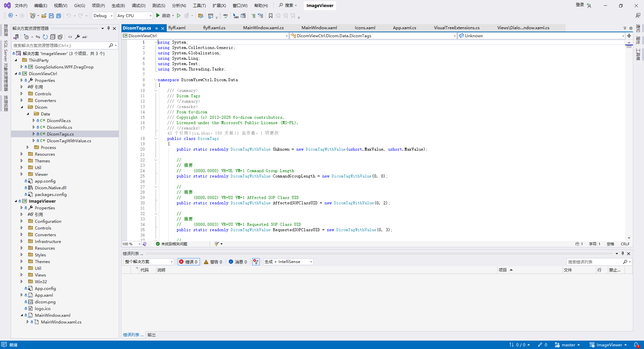Open the Debug configuration dropdown
The image size is (644, 349).
point(103,16)
